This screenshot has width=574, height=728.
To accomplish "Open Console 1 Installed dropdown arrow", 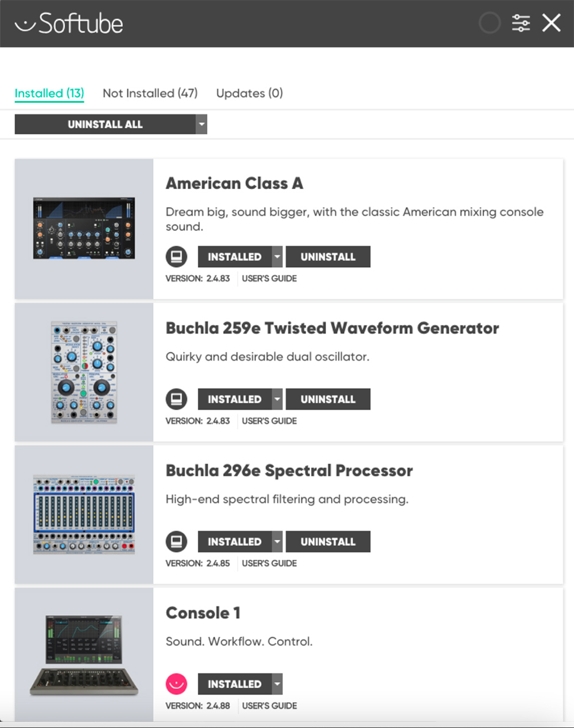I will pyautogui.click(x=277, y=684).
